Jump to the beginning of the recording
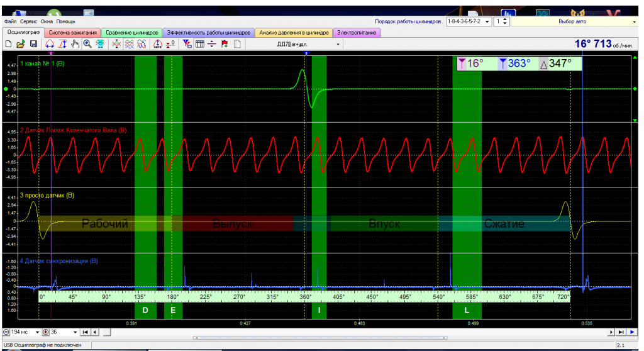 click(86, 332)
